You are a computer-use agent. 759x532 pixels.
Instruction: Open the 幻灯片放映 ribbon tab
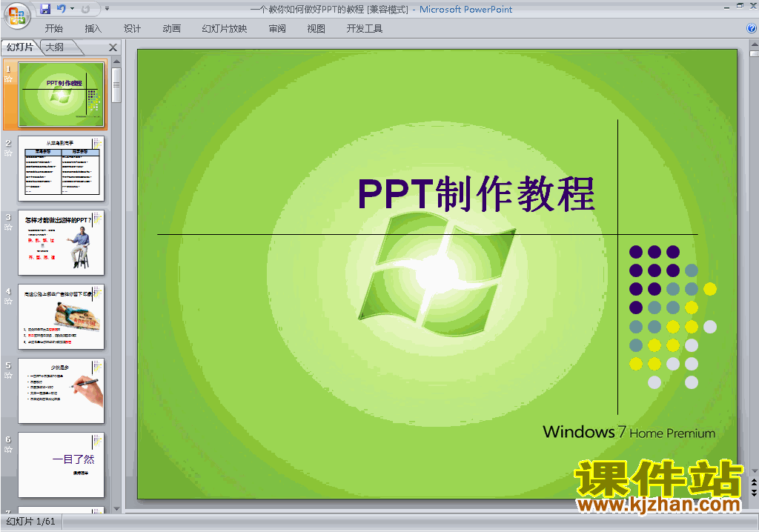(224, 29)
